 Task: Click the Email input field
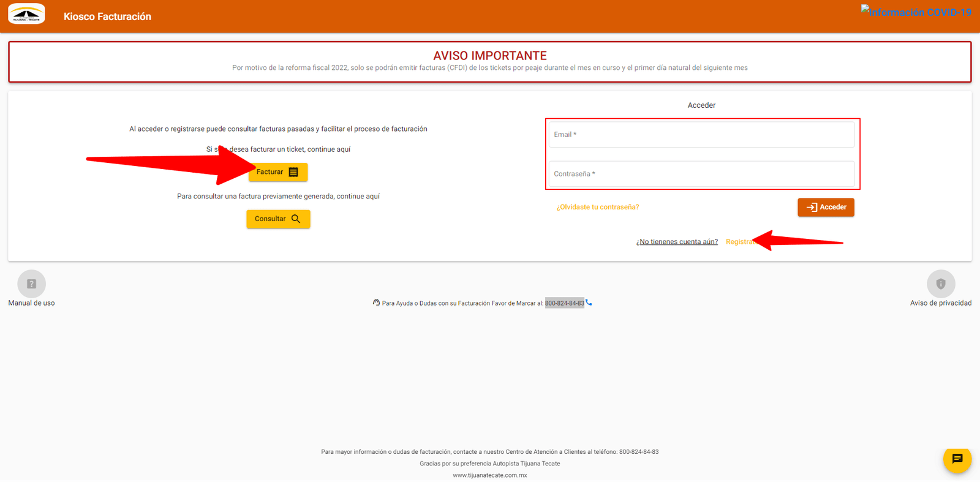point(701,135)
